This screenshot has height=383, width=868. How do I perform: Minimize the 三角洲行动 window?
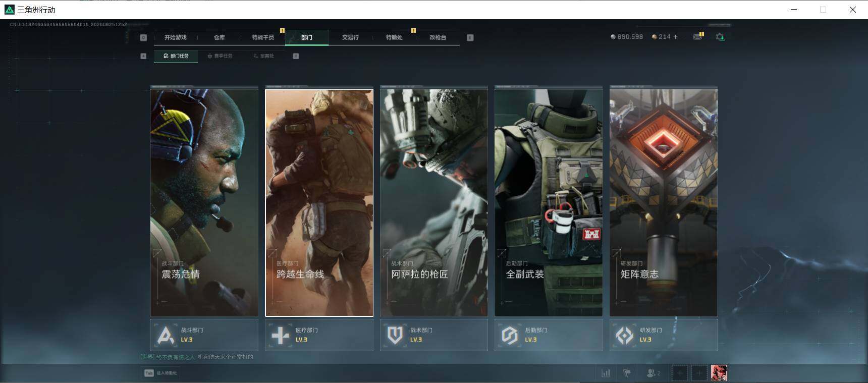point(794,10)
